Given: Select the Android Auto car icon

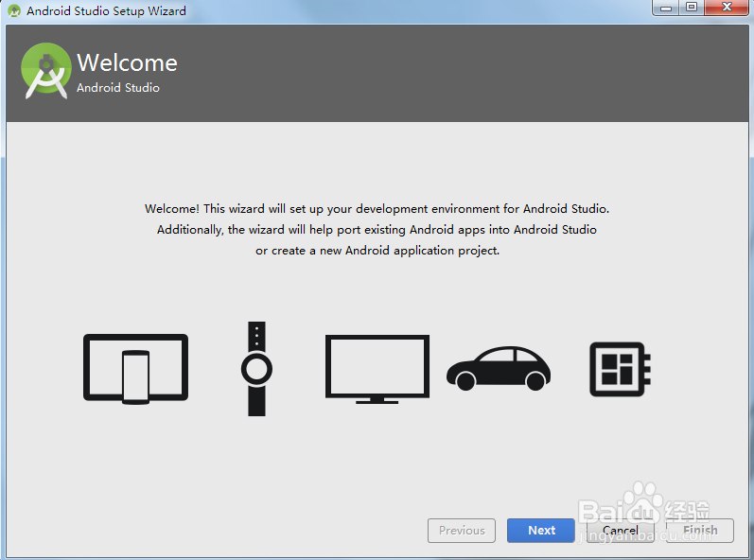Looking at the screenshot, I should (x=498, y=369).
